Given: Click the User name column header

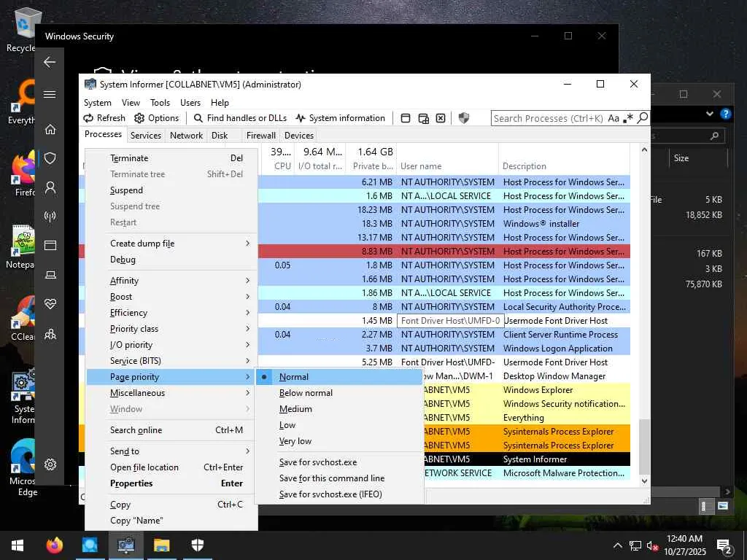Looking at the screenshot, I should [447, 166].
